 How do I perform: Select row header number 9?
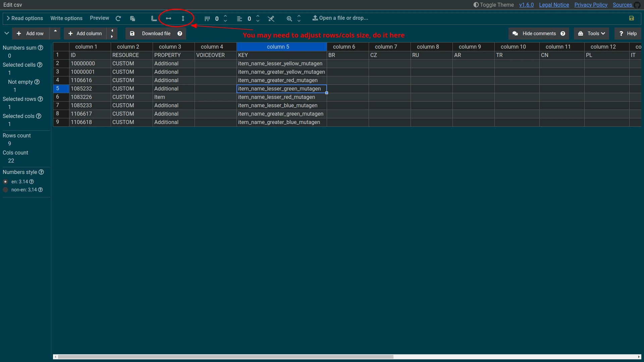tap(61, 122)
